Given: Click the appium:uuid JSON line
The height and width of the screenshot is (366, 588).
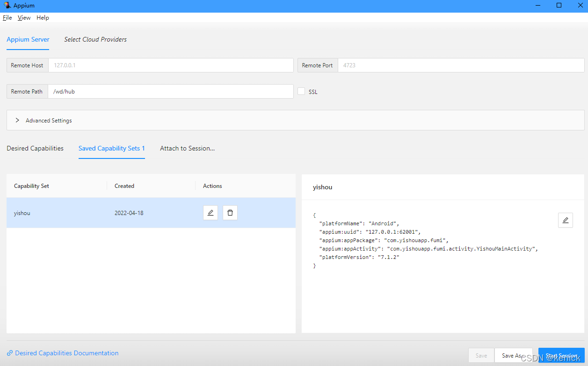Looking at the screenshot, I should [x=370, y=232].
